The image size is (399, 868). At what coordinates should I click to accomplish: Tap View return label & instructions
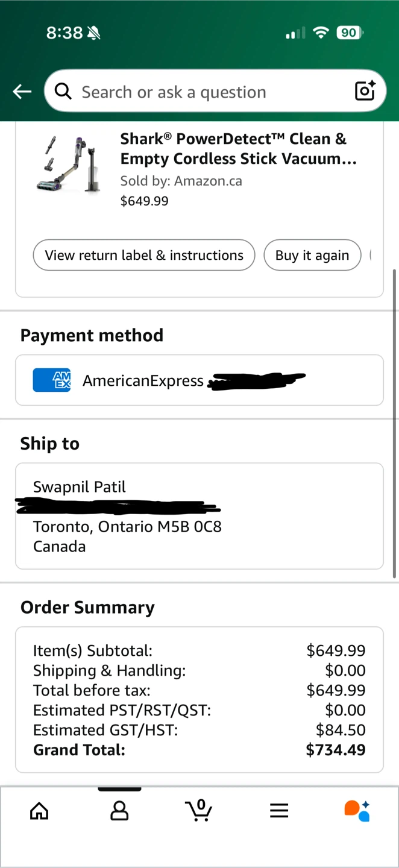click(144, 255)
